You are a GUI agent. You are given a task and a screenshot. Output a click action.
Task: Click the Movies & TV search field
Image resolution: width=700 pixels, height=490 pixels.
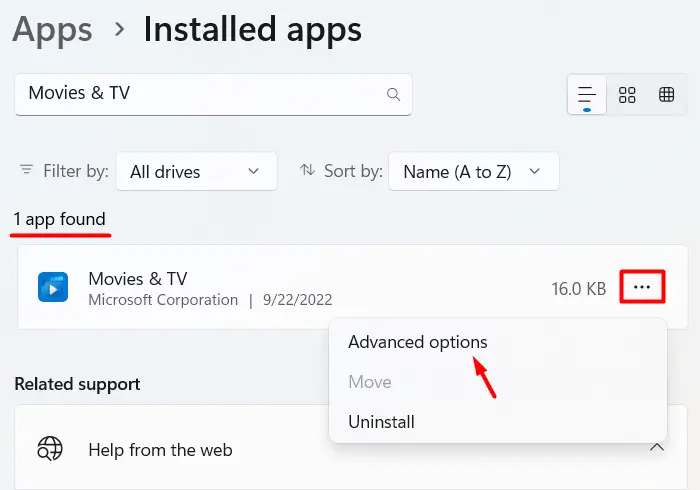pyautogui.click(x=213, y=95)
